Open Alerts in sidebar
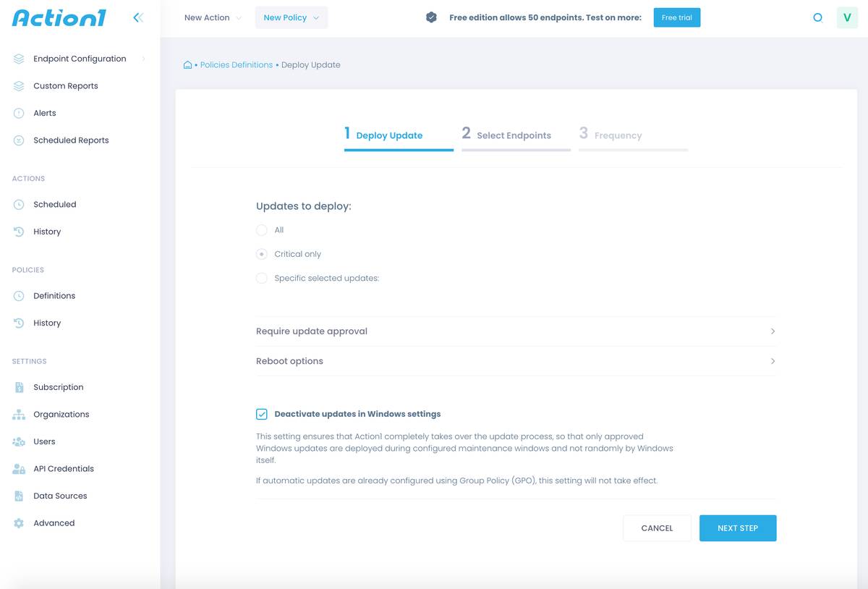Image resolution: width=868 pixels, height=589 pixels. click(x=45, y=113)
